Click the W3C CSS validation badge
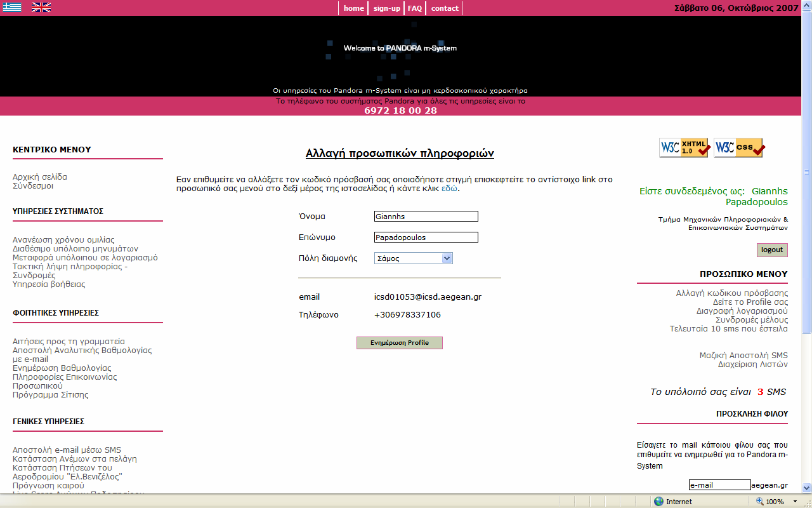Screen dimensions: 812x508 point(738,147)
